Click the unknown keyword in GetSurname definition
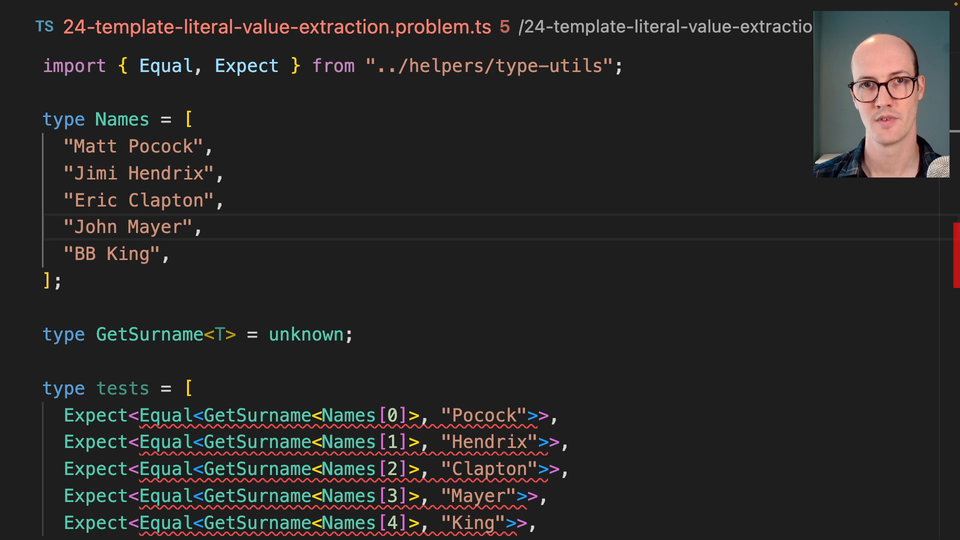Image resolution: width=960 pixels, height=540 pixels. [x=305, y=335]
